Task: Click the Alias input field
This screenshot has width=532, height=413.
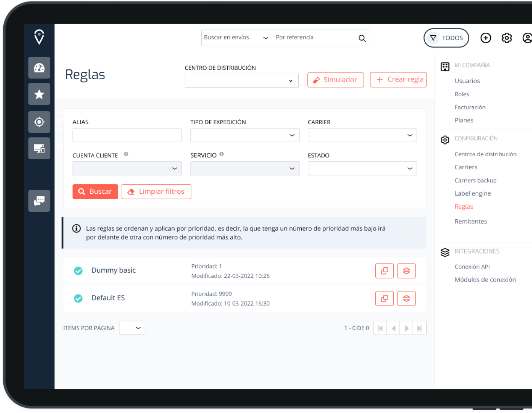Action: click(127, 135)
